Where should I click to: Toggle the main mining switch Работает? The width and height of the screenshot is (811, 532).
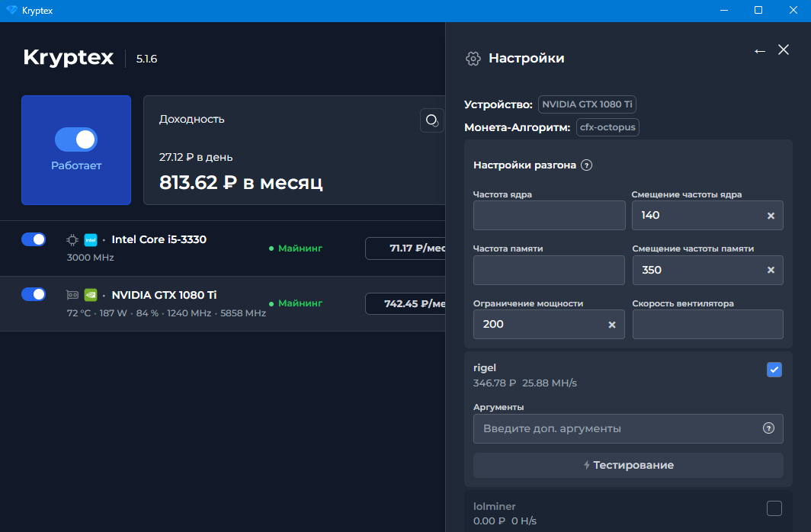pos(76,139)
